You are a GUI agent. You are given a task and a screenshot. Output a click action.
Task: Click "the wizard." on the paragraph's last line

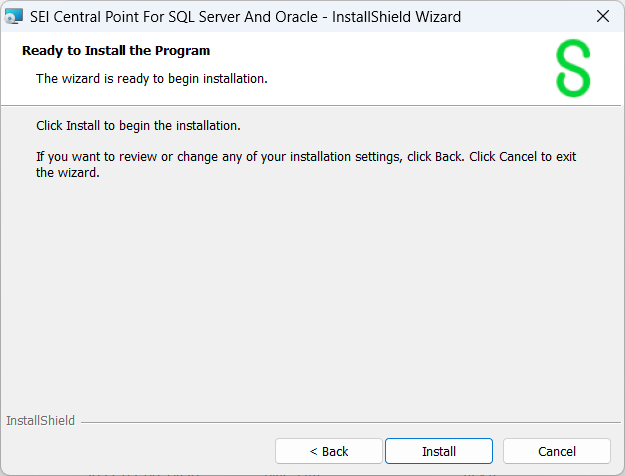(x=68, y=172)
